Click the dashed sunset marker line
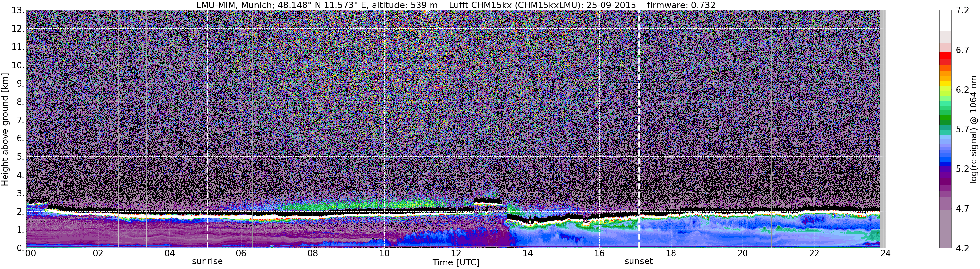The image size is (980, 269). [639, 129]
